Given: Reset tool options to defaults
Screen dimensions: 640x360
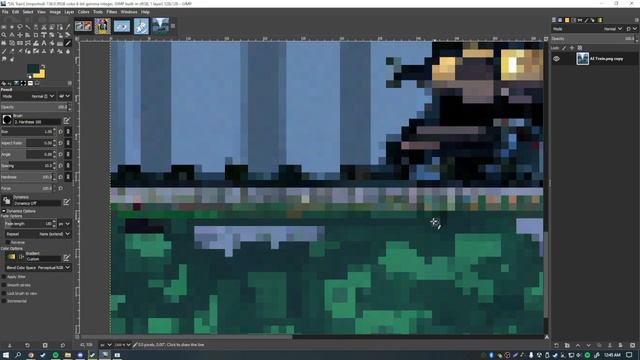Looking at the screenshot, I should tap(62, 345).
